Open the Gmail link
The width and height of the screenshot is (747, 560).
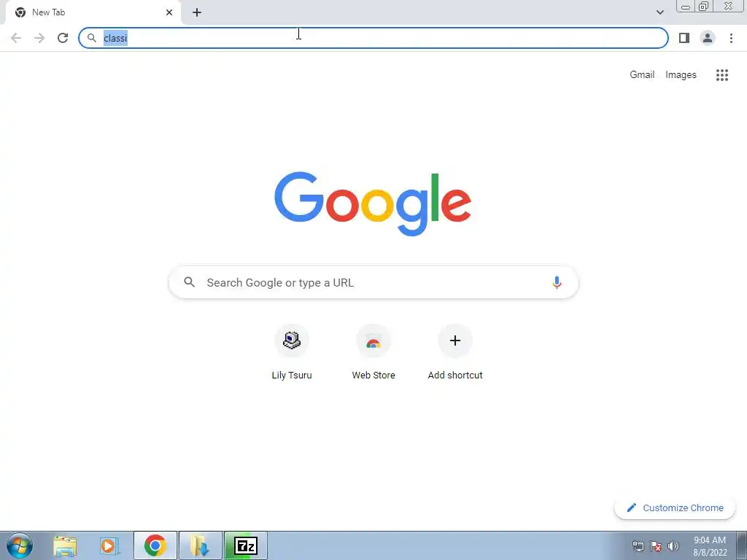(x=642, y=75)
